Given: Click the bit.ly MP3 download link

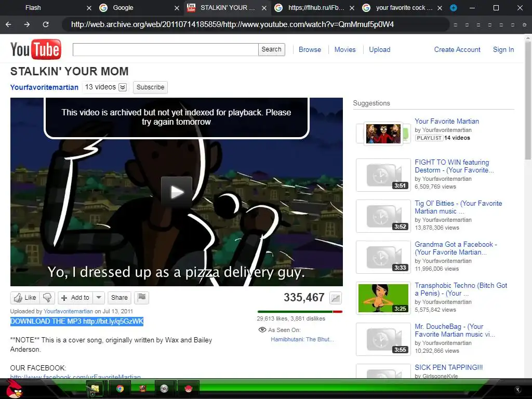Looking at the screenshot, I should 113,321.
